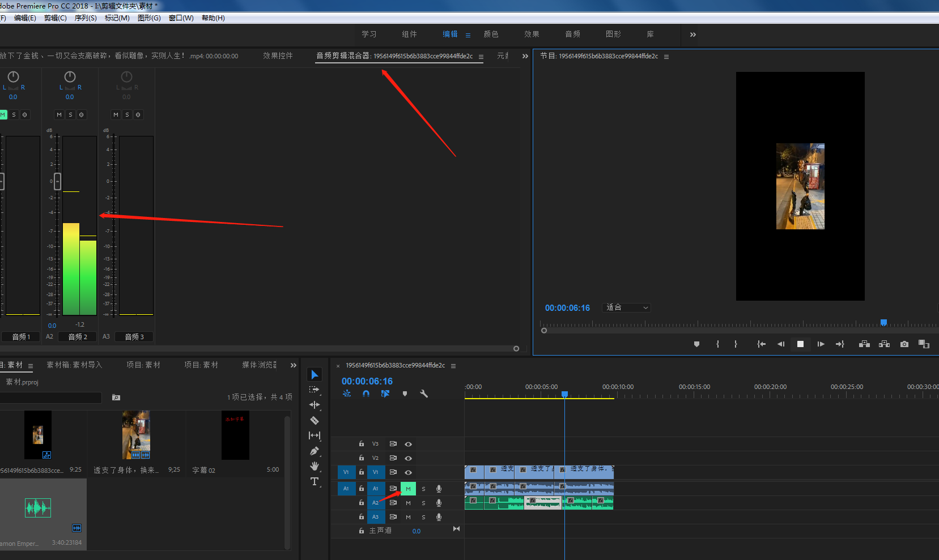Viewport: 939px width, 560px height.
Task: Select the Razor tool
Action: (315, 420)
